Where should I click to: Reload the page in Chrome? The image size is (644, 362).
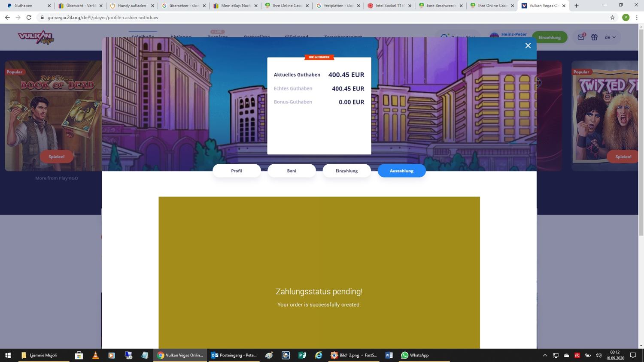coord(29,18)
